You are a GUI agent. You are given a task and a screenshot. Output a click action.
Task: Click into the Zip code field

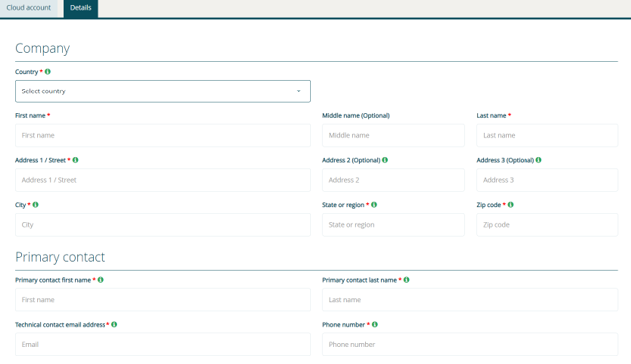pyautogui.click(x=546, y=225)
